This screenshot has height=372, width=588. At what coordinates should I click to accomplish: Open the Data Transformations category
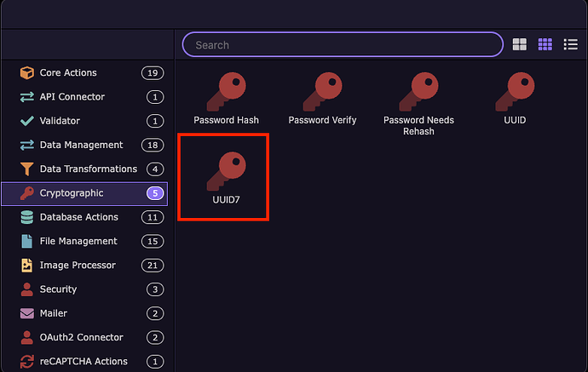(x=88, y=169)
